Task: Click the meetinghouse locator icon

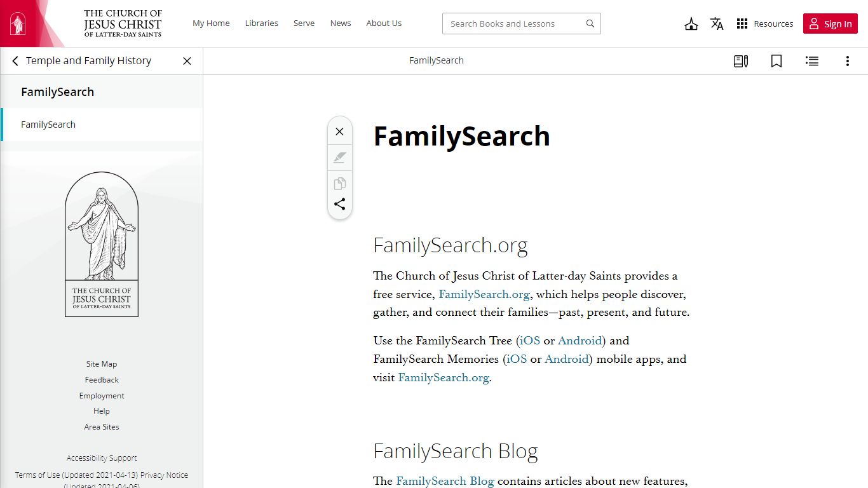Action: [691, 24]
